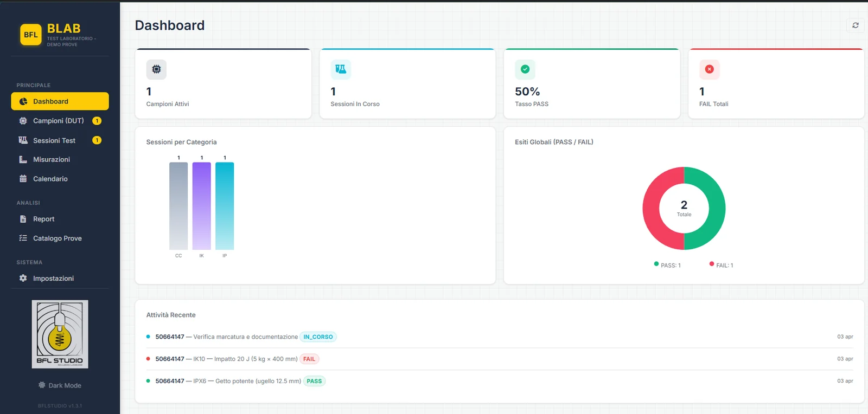868x414 pixels.
Task: Click the Report document sidebar icon
Action: [23, 219]
